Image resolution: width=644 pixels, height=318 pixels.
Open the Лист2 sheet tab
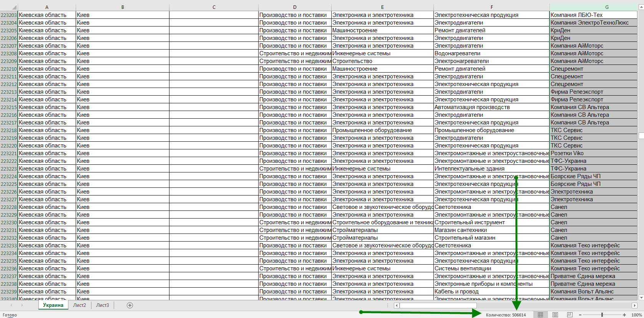point(80,305)
